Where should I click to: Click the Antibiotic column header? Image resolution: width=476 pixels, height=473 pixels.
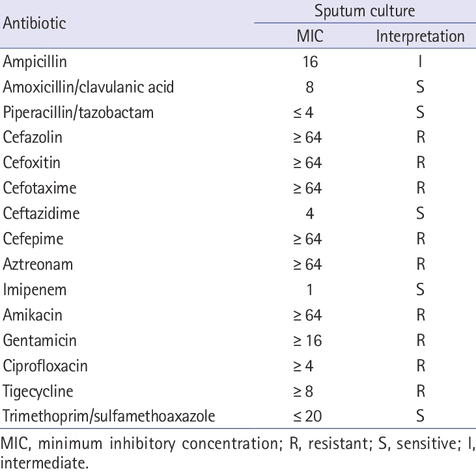pos(35,23)
